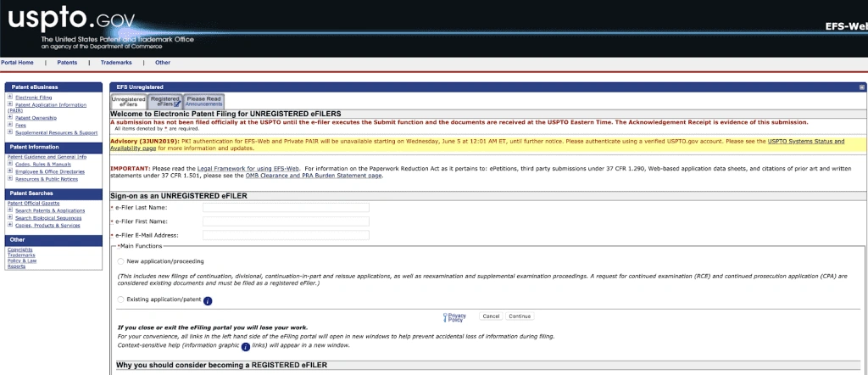Open the Policy & Law link
868x375 pixels.
pyautogui.click(x=22, y=261)
